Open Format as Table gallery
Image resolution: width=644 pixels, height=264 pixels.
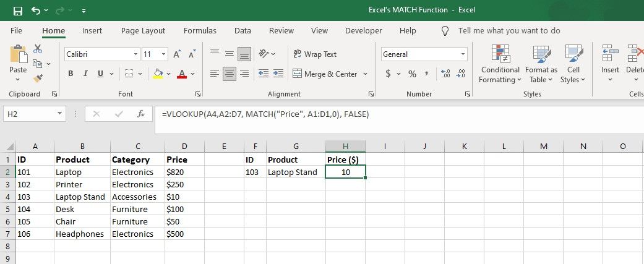[x=541, y=64]
